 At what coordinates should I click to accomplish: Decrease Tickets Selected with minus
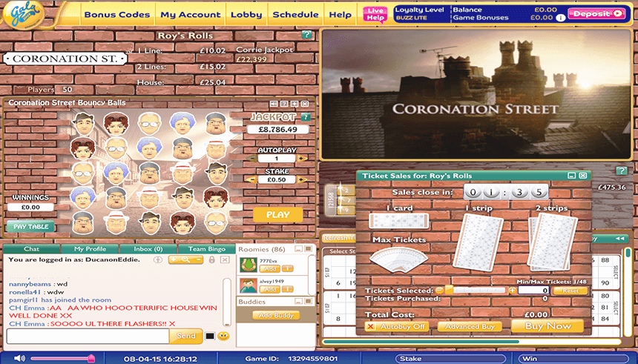(439, 291)
